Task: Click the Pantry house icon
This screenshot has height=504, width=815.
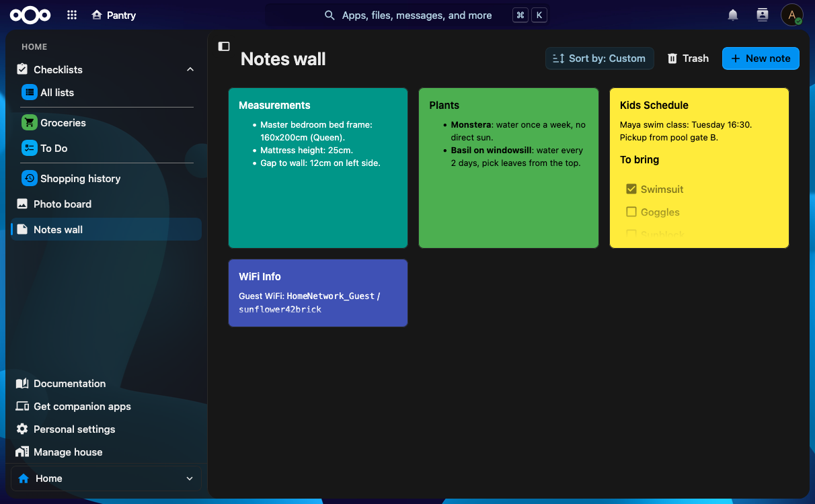Action: coord(98,15)
